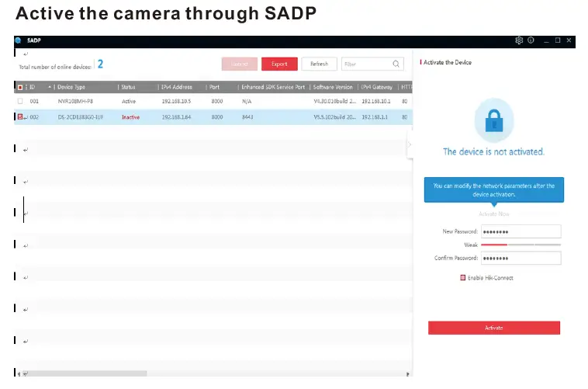Click the red Activate button
Screen dimensions: 588x389
pos(494,328)
